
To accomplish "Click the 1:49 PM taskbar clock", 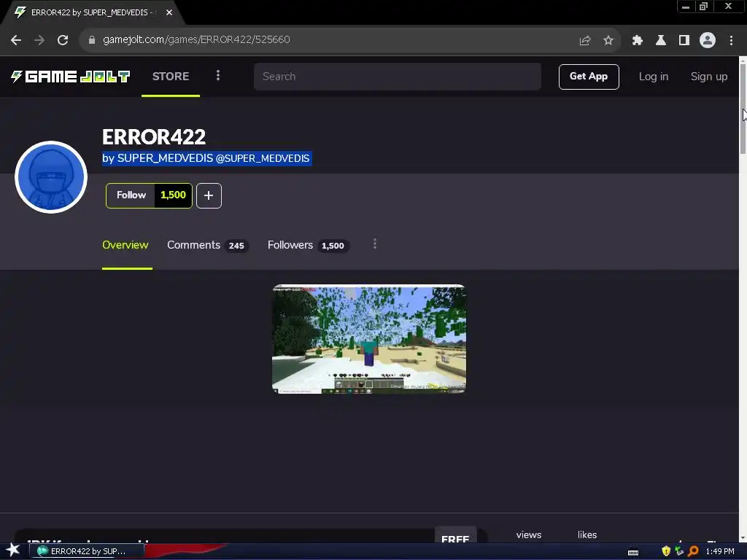I will pos(720,551).
